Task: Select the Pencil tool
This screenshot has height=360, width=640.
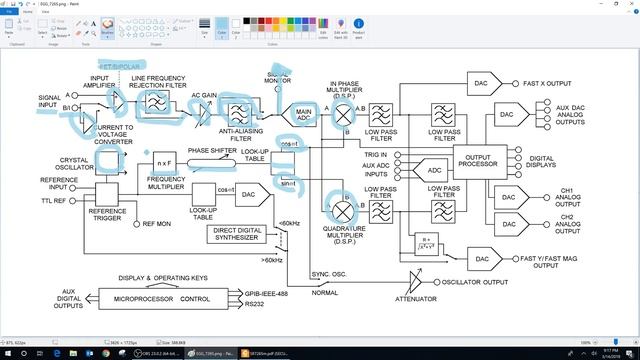Action: click(x=78, y=23)
